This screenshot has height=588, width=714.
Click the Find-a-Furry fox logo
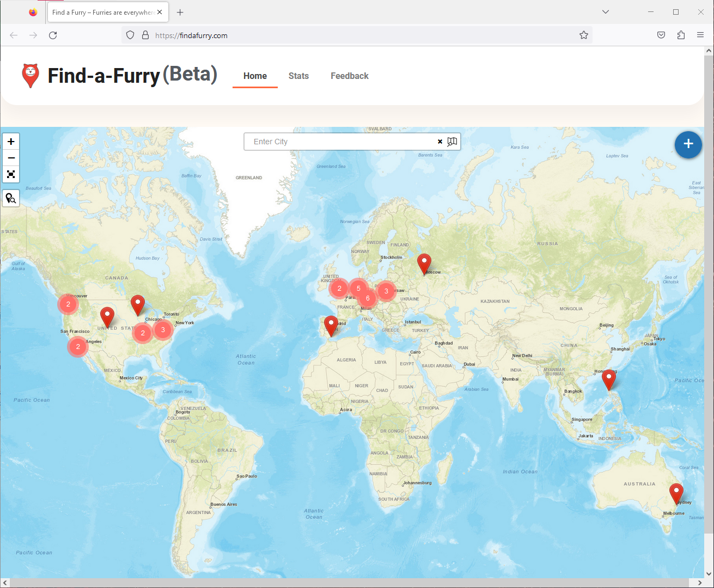30,75
